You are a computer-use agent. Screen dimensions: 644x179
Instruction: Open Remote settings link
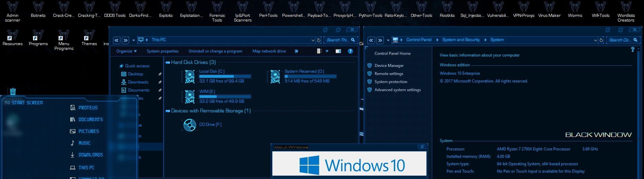pyautogui.click(x=389, y=74)
